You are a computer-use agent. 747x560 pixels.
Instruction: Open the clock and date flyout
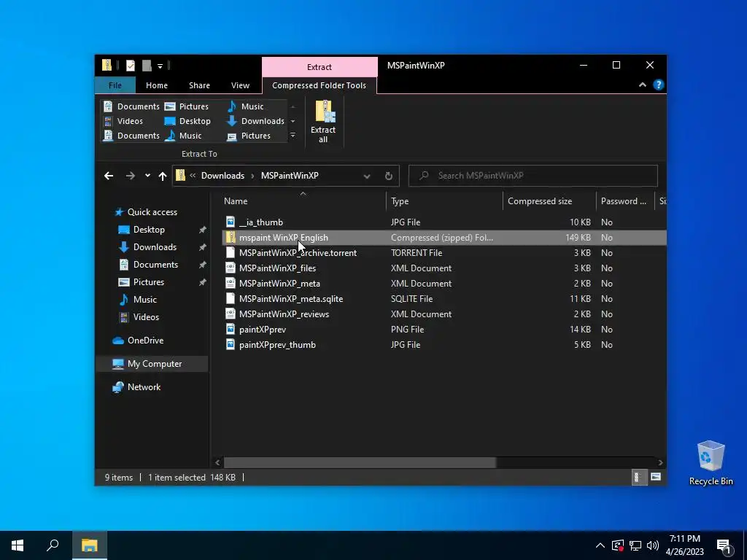pos(684,545)
